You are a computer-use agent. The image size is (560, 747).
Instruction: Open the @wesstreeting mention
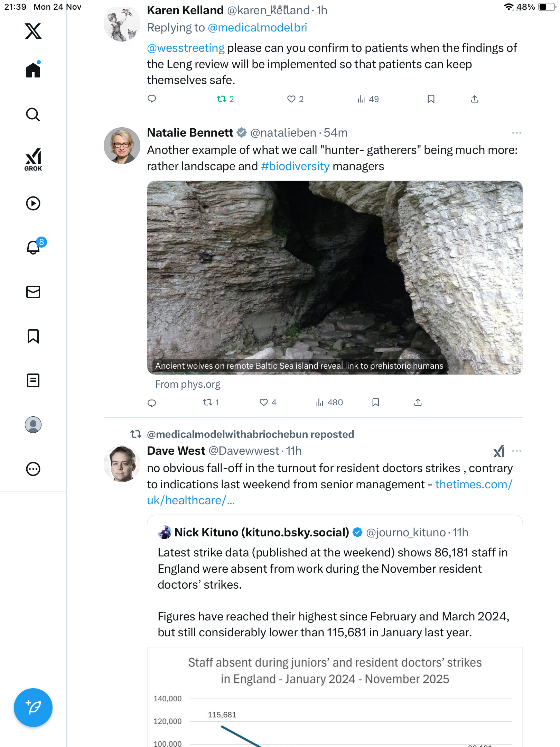coord(186,48)
